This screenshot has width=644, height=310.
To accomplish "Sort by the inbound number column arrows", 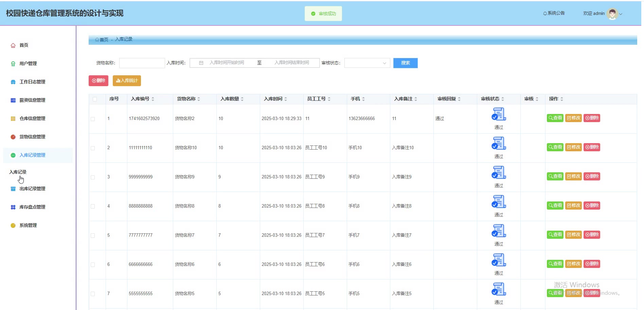I will [153, 99].
